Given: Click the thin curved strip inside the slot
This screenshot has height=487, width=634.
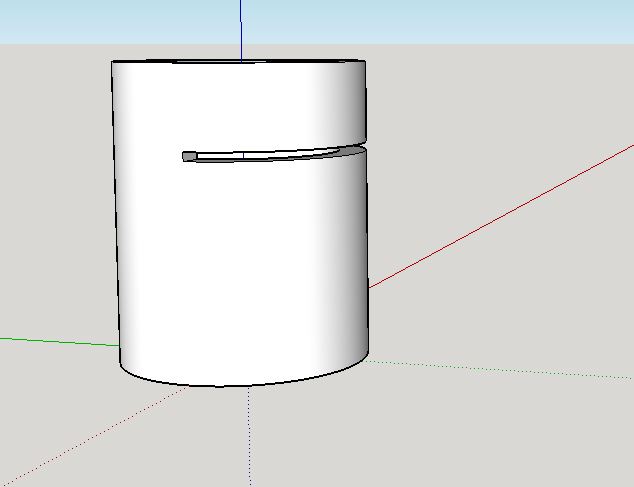Looking at the screenshot, I should (267, 155).
